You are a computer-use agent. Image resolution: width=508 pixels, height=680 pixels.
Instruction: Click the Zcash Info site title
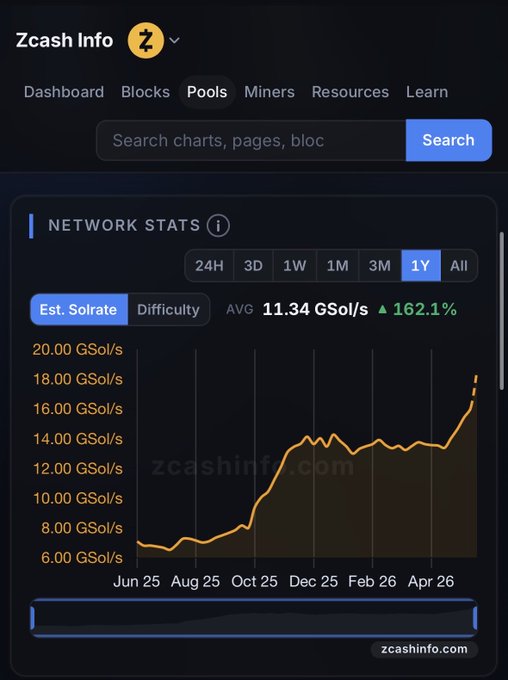click(64, 40)
